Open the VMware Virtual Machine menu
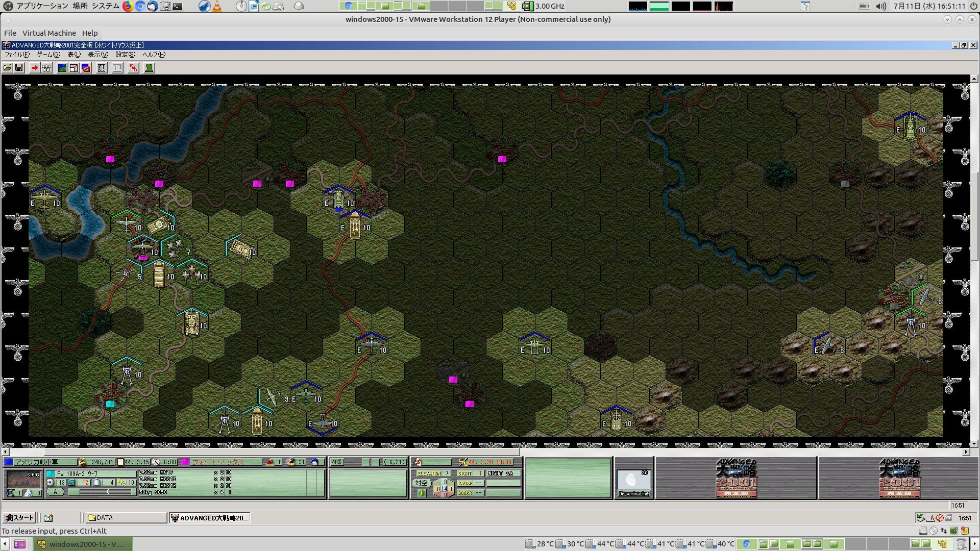 point(49,33)
